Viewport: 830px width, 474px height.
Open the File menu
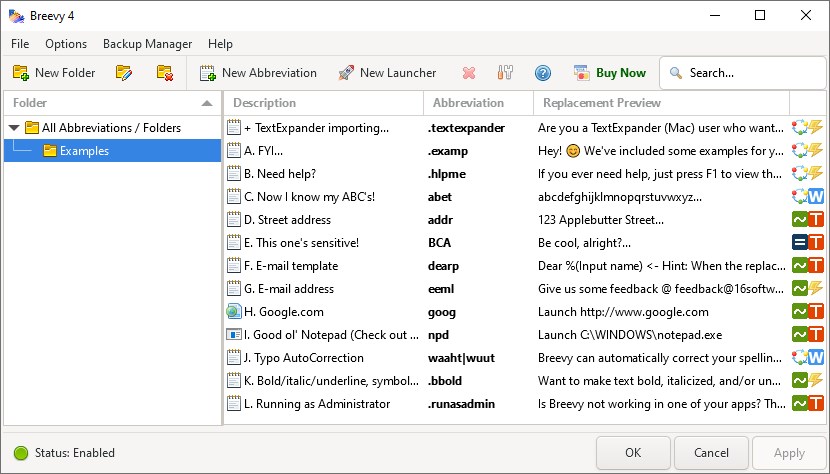click(20, 44)
